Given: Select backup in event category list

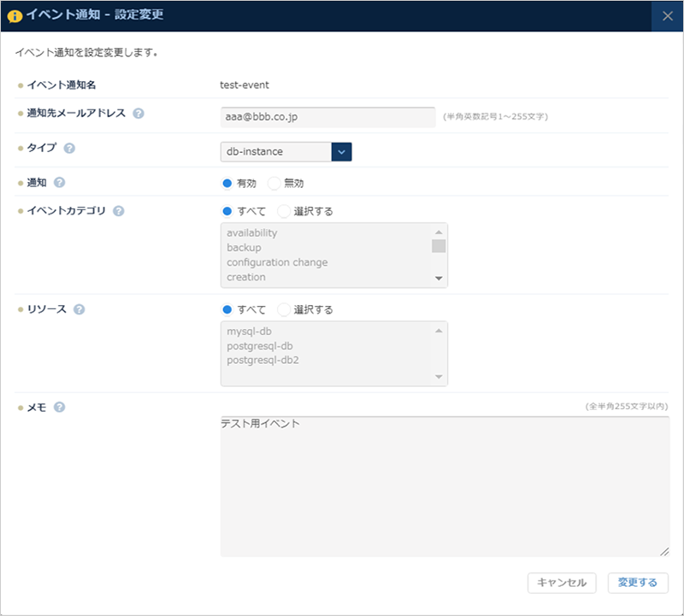Looking at the screenshot, I should point(245,248).
